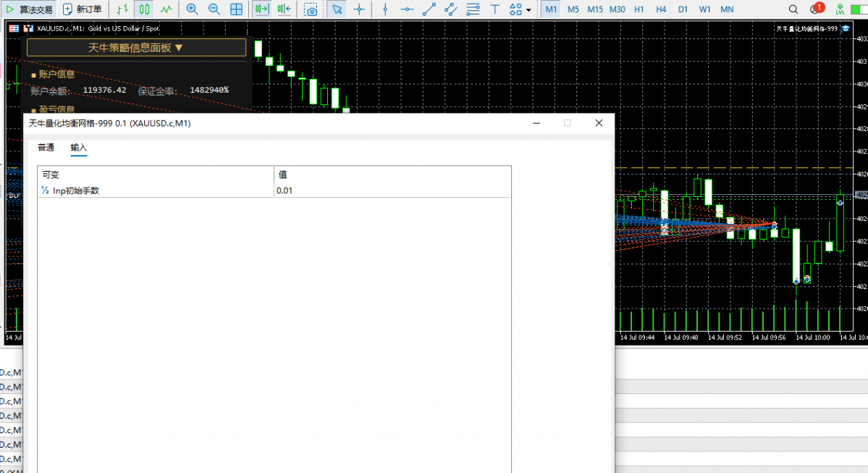Screen dimensions: 868x473
Task: Draw an equidistant channel object
Action: tap(451, 9)
